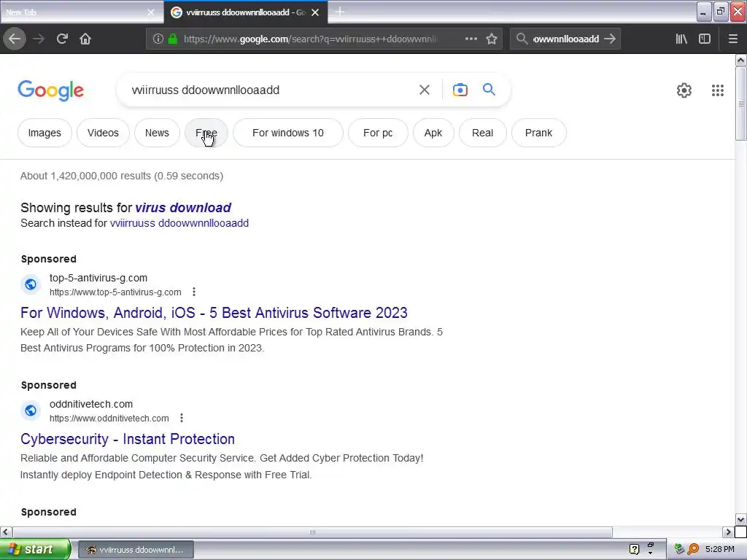
Task: Filter results by News
Action: pos(158,133)
